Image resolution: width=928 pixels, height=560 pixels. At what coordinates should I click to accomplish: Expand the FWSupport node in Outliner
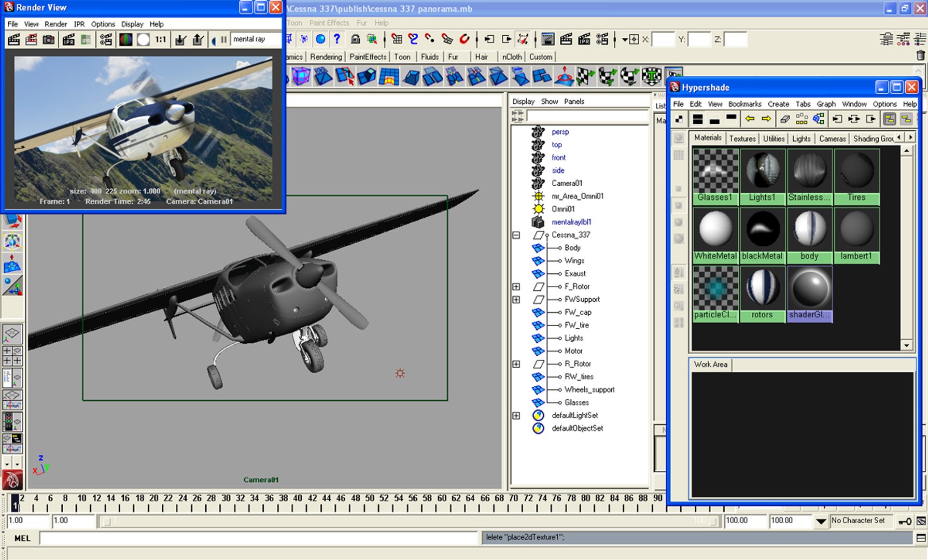coord(516,300)
